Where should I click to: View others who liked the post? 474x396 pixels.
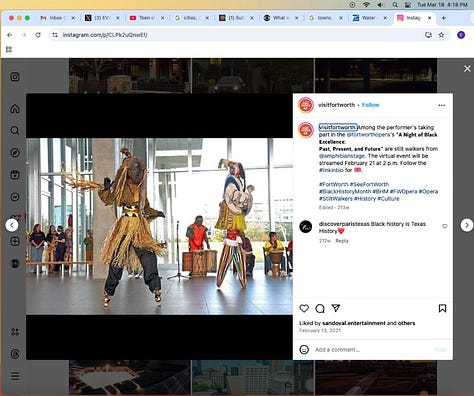406,323
